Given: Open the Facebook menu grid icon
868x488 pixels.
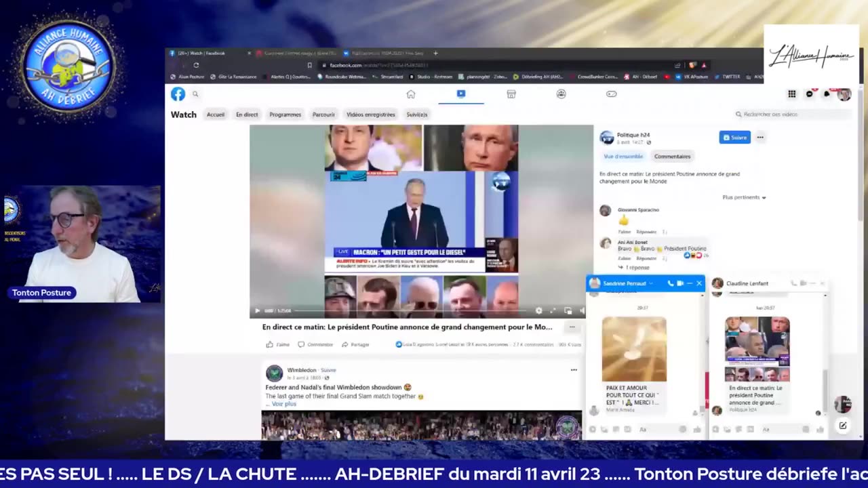Looking at the screenshot, I should (x=791, y=94).
